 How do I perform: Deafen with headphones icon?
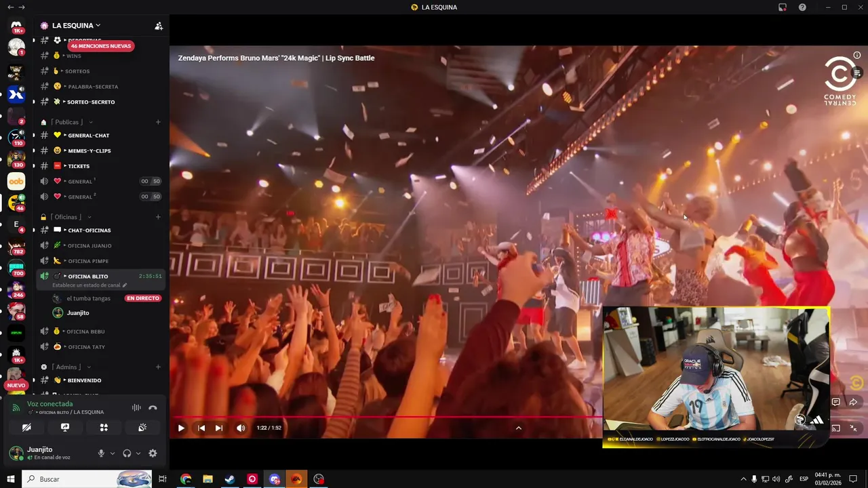click(x=127, y=453)
